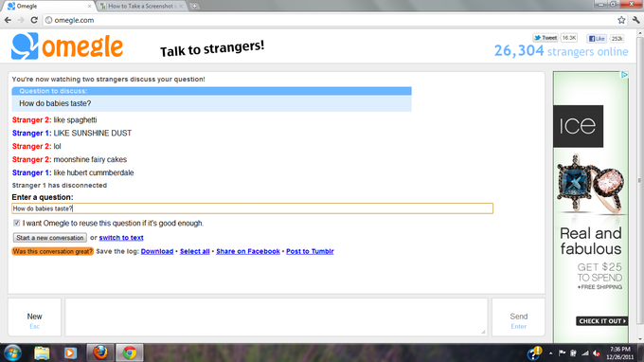Open the Windows Start menu
The height and width of the screenshot is (362, 644).
point(12,353)
